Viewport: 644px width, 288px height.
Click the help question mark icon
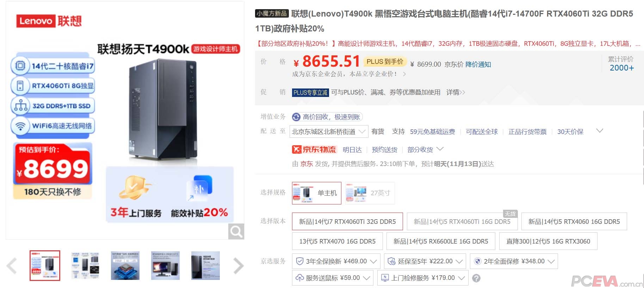point(476,278)
